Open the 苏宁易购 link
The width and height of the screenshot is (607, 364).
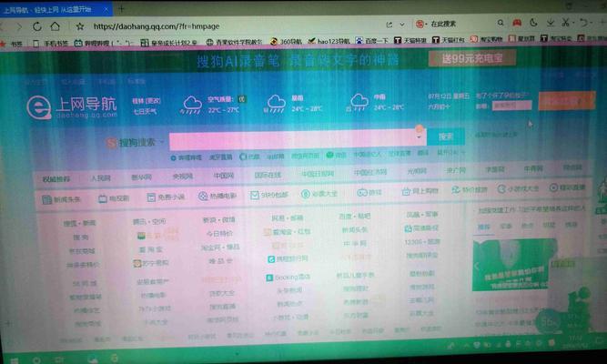point(151,263)
